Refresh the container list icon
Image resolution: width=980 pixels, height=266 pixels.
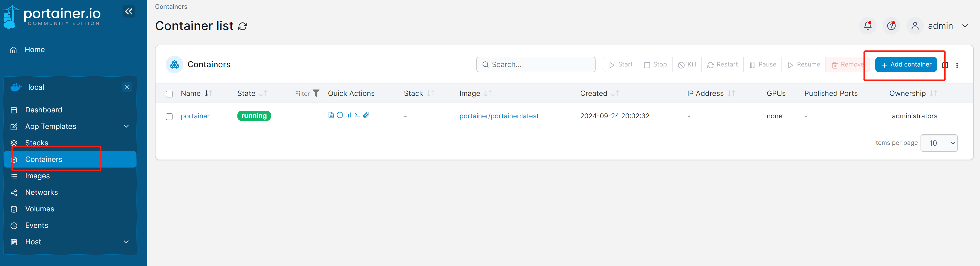click(x=242, y=26)
